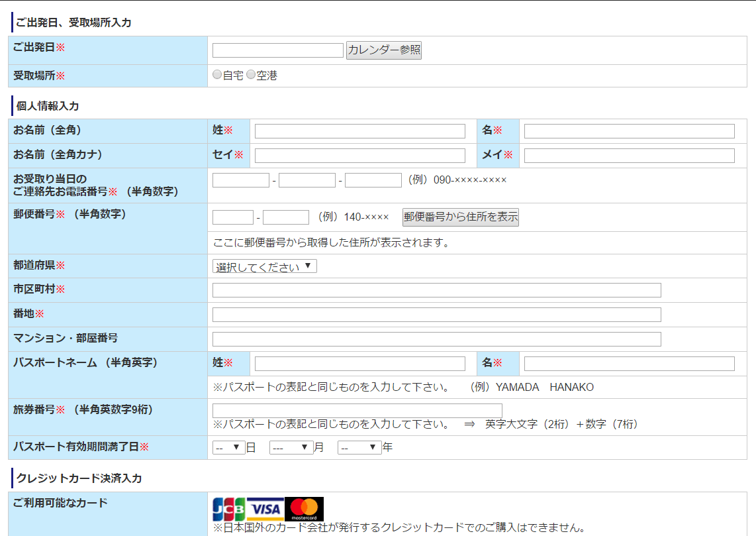Image resolution: width=756 pixels, height=536 pixels.
Task: Click the 姓 field for full-width name
Action: pos(360,131)
